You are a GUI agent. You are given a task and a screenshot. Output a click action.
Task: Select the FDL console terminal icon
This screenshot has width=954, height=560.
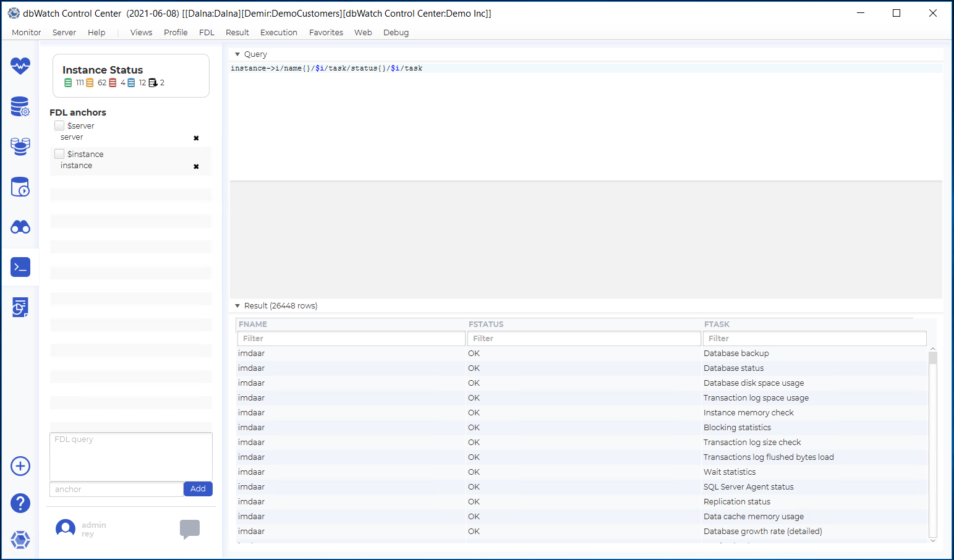pyautogui.click(x=20, y=267)
